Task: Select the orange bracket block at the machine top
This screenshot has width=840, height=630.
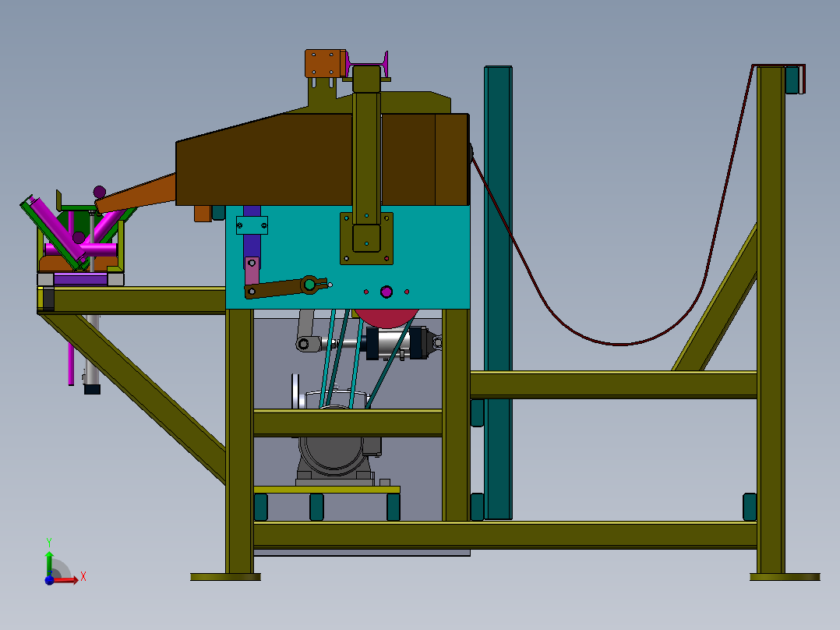Action: [325, 63]
